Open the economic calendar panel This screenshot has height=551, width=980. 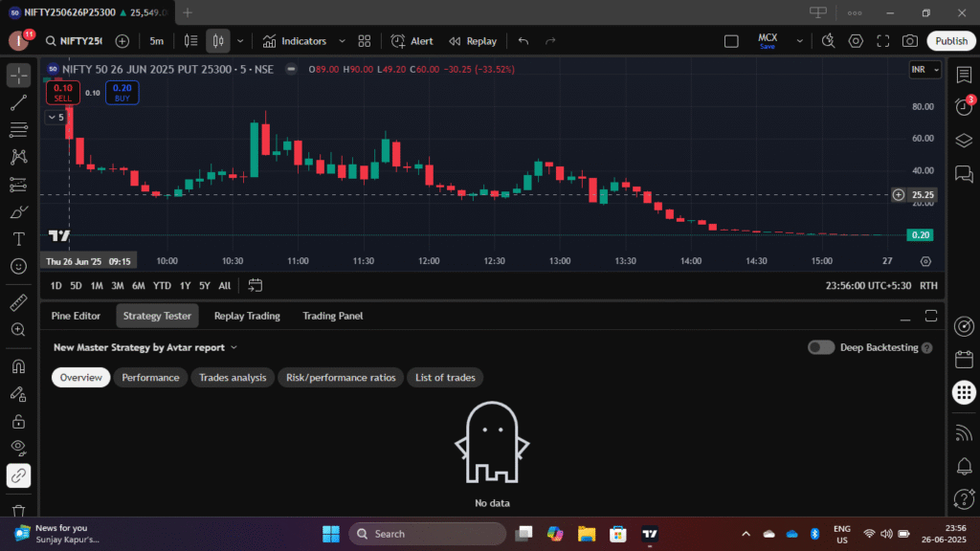pos(964,360)
